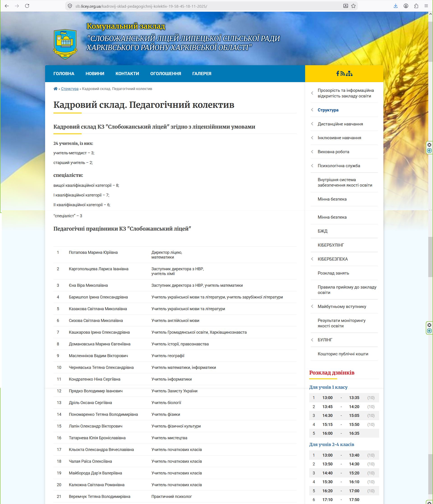Screen dimensions: 433x504
Task: Open Кошторис публічні кошти link
Action: tap(343, 354)
